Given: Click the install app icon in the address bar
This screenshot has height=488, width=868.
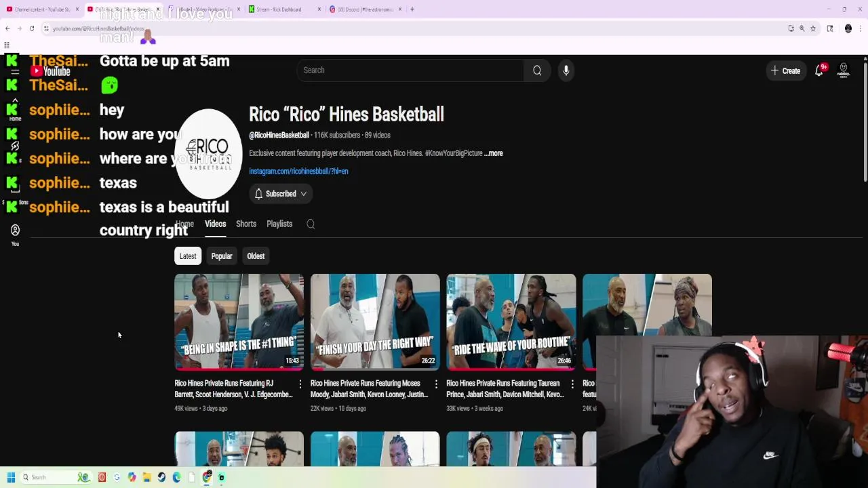Looking at the screenshot, I should point(791,28).
